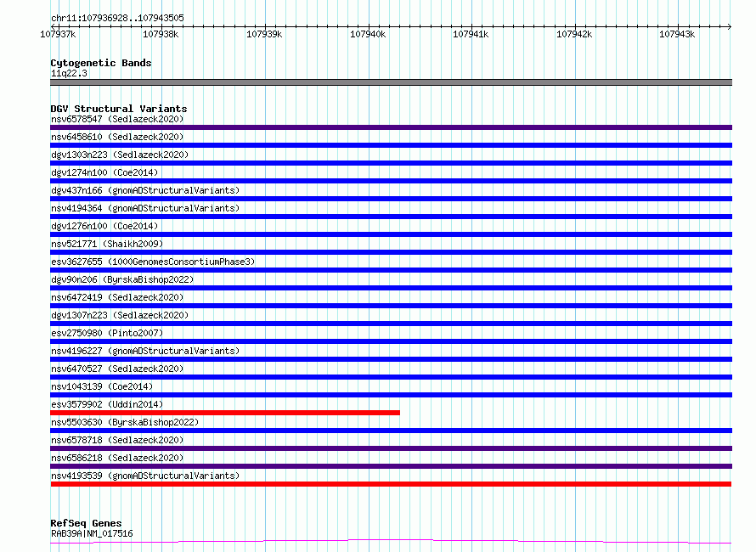The height and width of the screenshot is (552, 756).
Task: Click the short red esv3579902 variant bar
Action: point(225,413)
